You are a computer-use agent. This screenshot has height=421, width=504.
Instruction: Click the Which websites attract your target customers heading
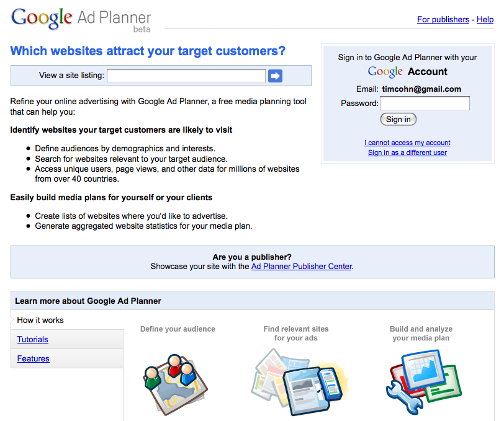click(148, 51)
